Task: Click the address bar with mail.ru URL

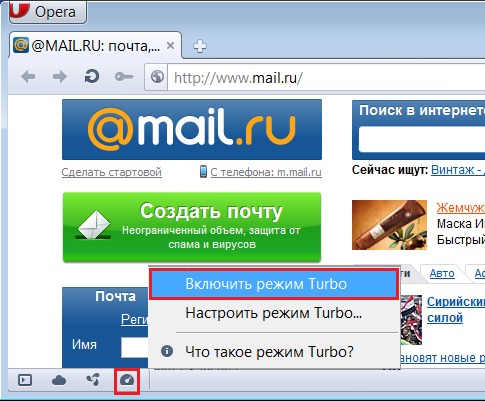Action: pos(326,78)
